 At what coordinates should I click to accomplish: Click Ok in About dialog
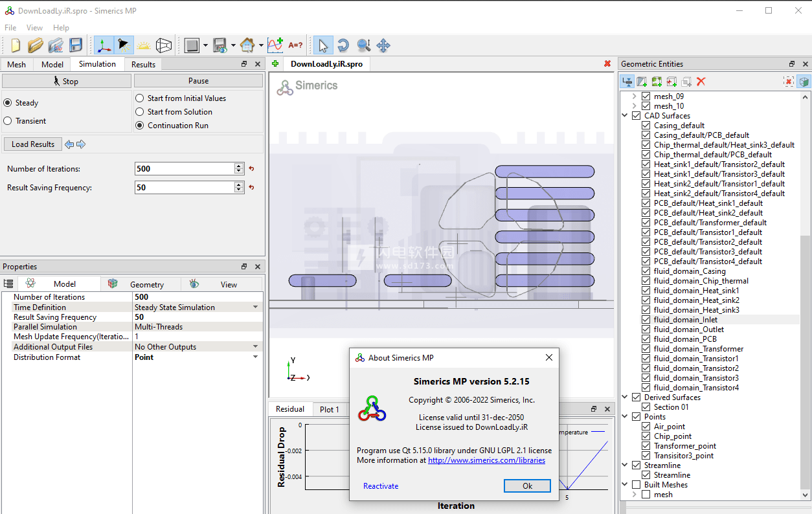click(x=527, y=486)
